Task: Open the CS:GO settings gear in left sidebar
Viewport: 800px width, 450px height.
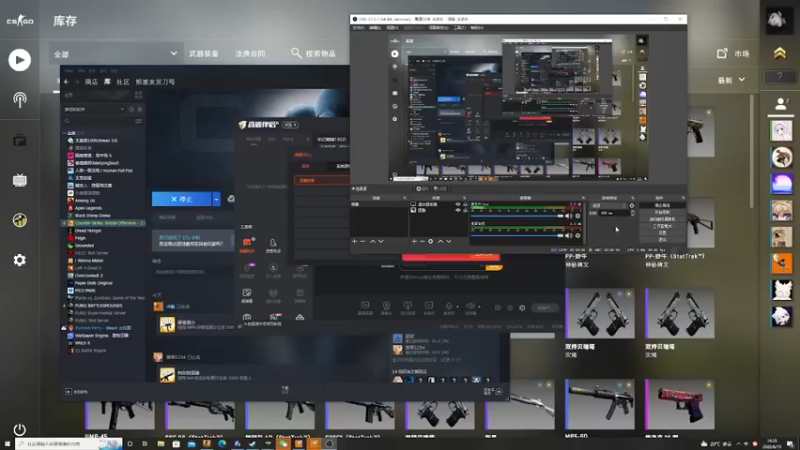Action: coord(19,260)
